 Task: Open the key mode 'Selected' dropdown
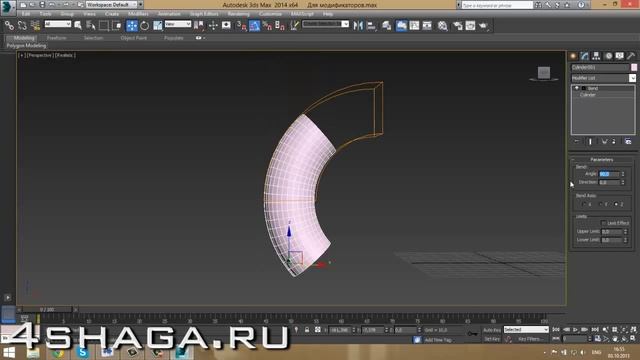(526, 329)
